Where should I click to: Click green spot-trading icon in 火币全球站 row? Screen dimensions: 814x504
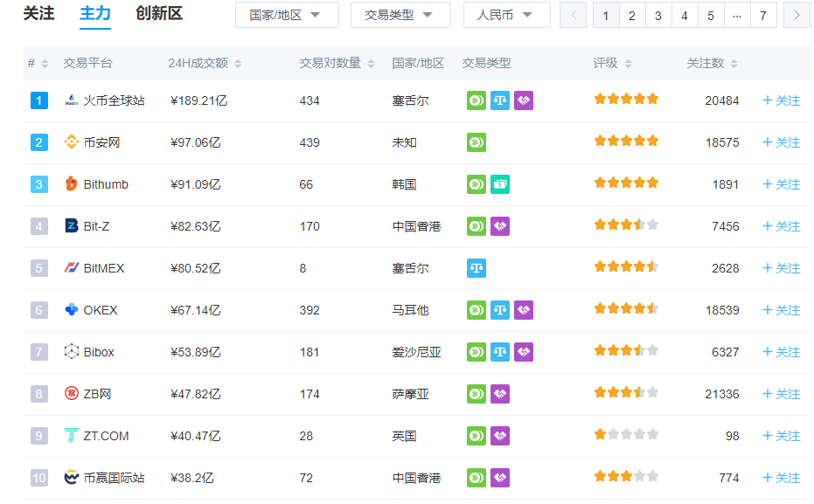pyautogui.click(x=476, y=100)
